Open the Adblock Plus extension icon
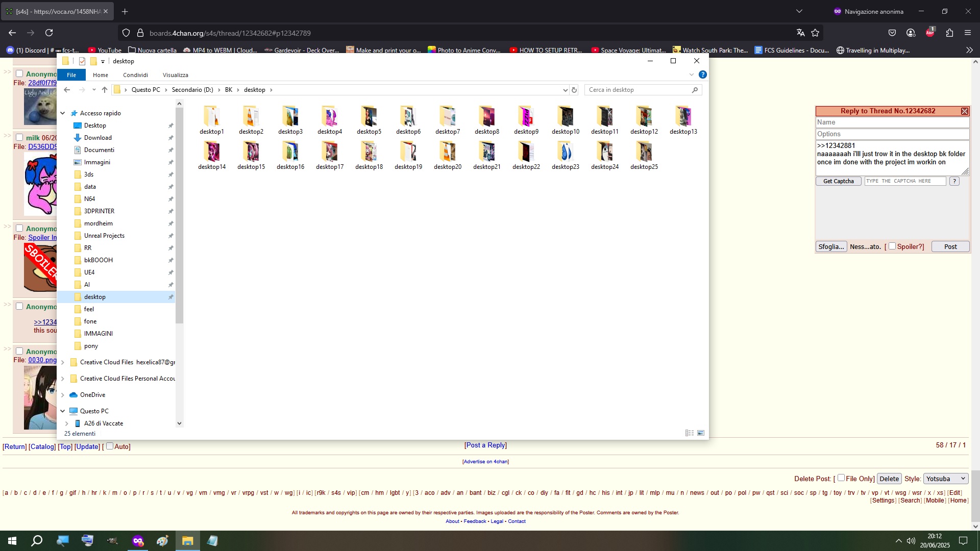 click(x=930, y=33)
